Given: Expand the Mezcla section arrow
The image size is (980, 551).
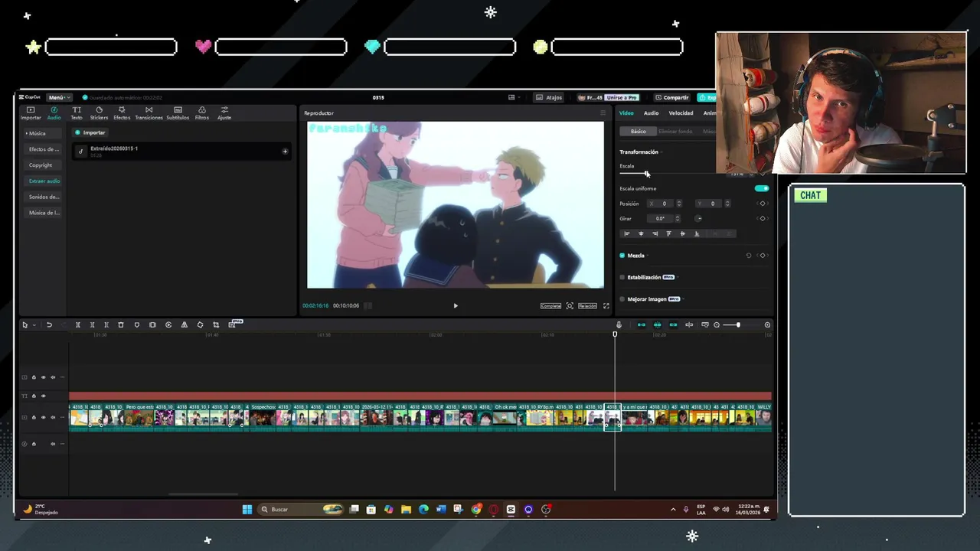Looking at the screenshot, I should point(648,256).
